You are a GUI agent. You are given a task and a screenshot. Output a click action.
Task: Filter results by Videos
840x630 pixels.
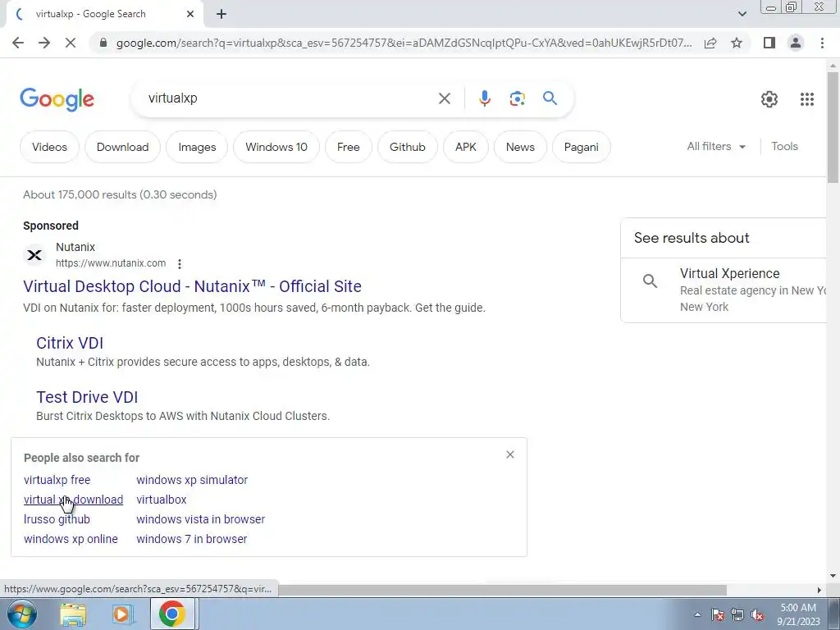pos(49,147)
